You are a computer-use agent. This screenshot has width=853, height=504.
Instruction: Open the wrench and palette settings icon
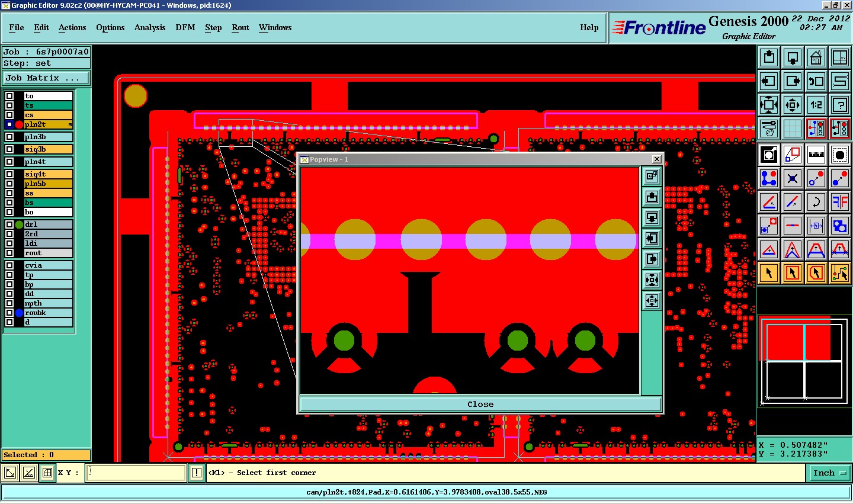pyautogui.click(x=769, y=128)
